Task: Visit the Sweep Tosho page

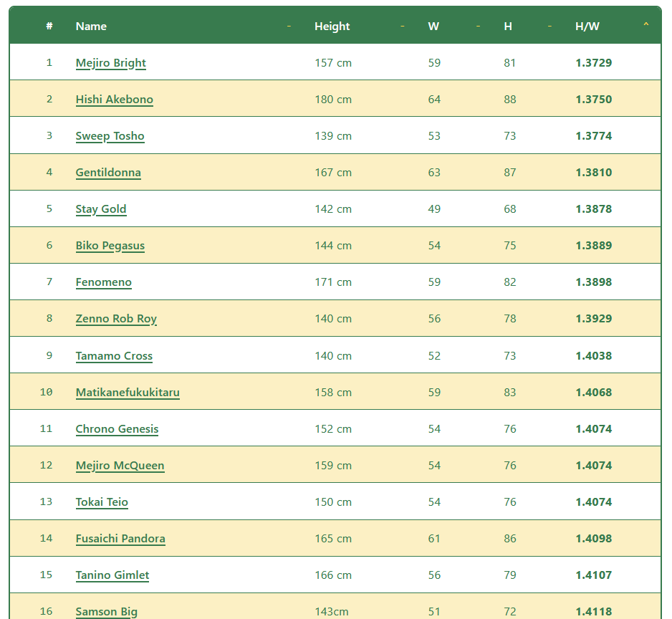Action: click(x=110, y=136)
